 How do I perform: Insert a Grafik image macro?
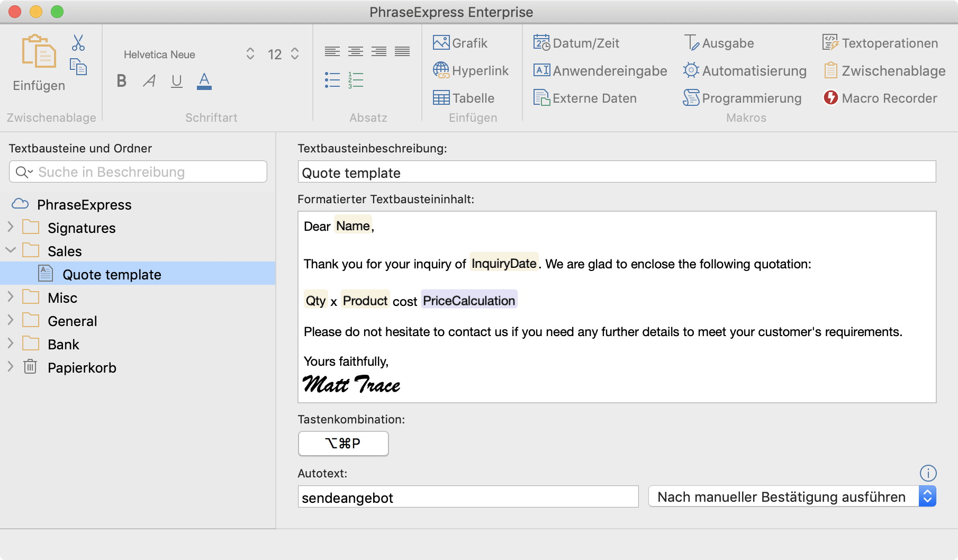[460, 43]
